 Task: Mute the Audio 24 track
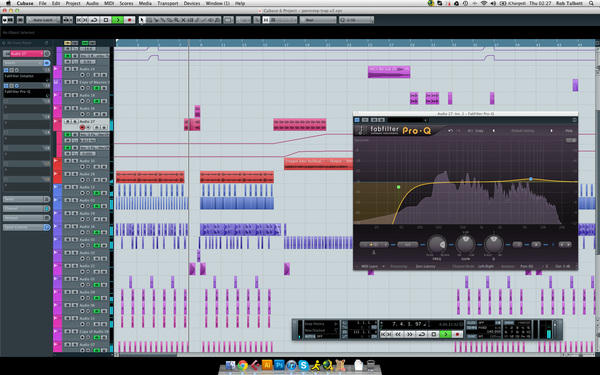(x=68, y=69)
